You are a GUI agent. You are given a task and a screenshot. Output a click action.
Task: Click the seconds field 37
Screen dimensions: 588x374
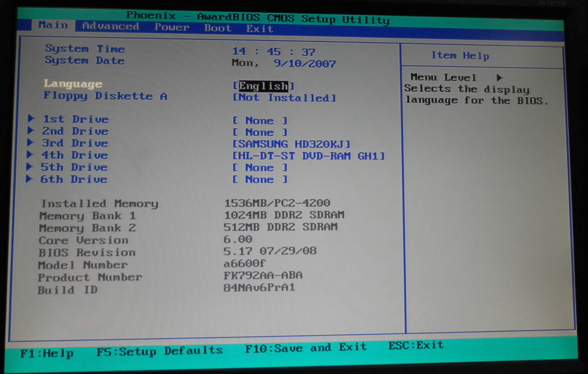pos(308,52)
